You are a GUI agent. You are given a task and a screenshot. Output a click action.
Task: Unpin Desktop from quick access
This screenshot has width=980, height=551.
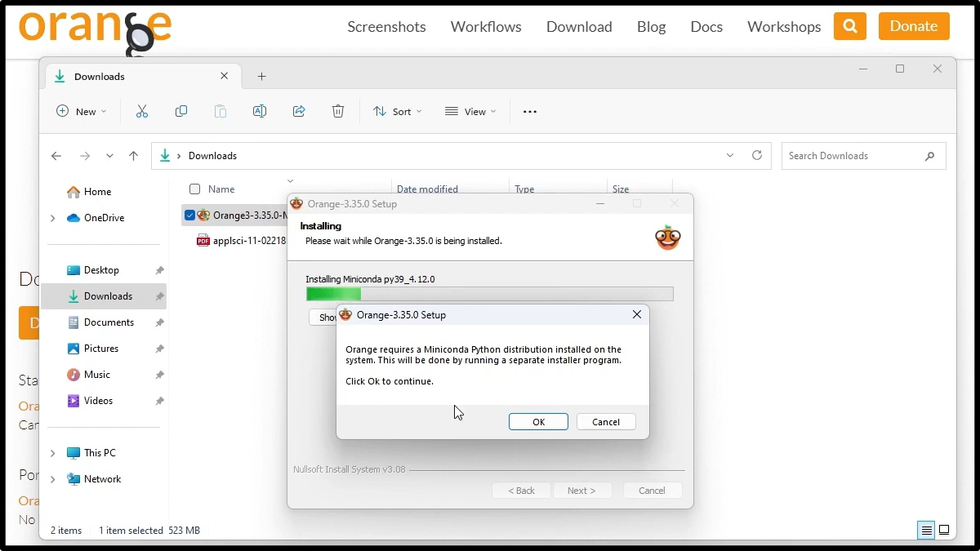click(160, 270)
